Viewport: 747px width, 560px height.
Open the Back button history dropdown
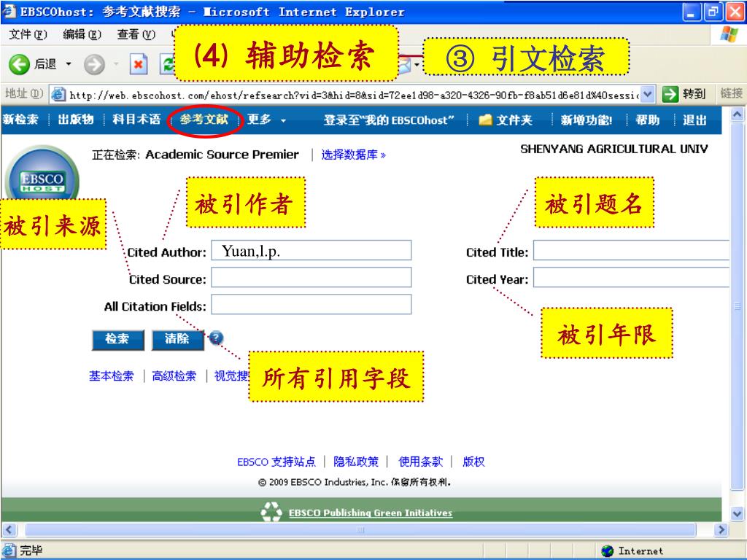point(69,64)
